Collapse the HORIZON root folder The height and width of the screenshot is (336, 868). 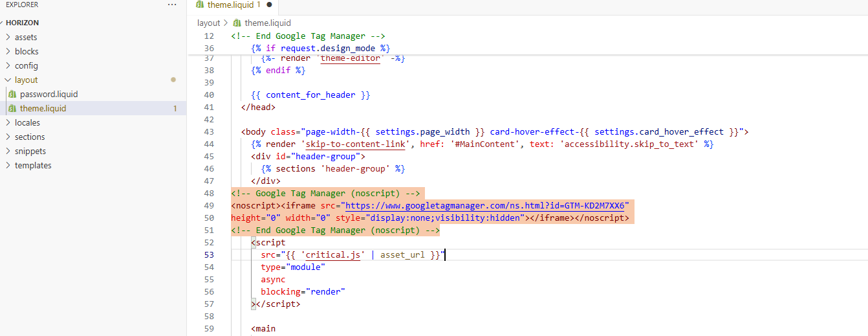tap(22, 23)
